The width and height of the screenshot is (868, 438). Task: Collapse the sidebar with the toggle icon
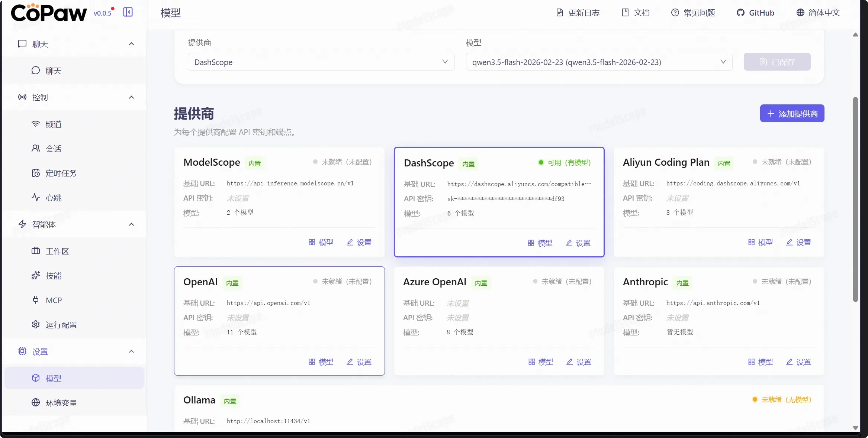pos(128,12)
